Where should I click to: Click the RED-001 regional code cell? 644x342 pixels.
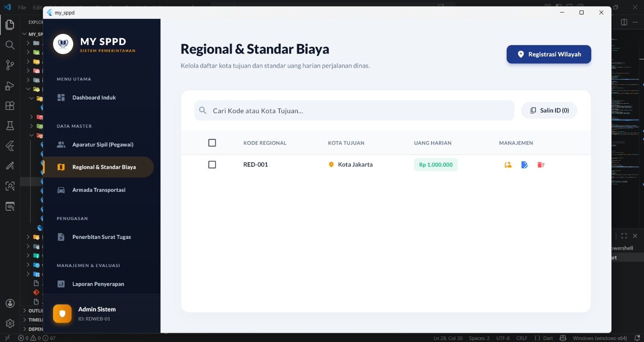256,164
